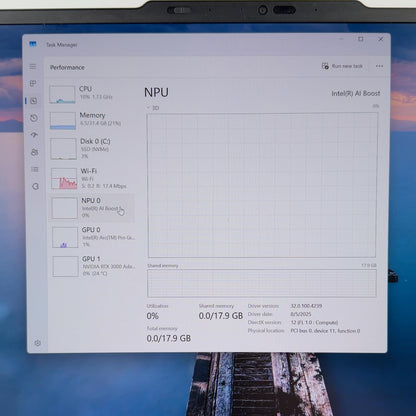
Task: Open the Users sidebar icon
Action: point(34,152)
